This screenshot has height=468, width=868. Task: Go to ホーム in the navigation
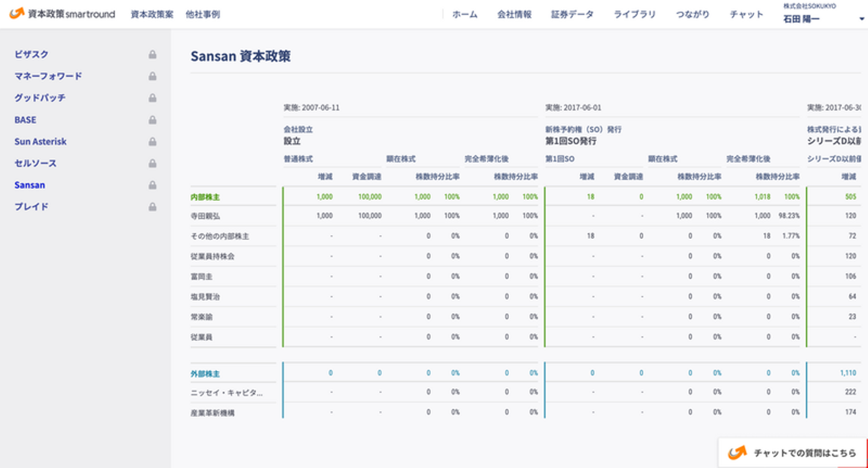coord(465,14)
